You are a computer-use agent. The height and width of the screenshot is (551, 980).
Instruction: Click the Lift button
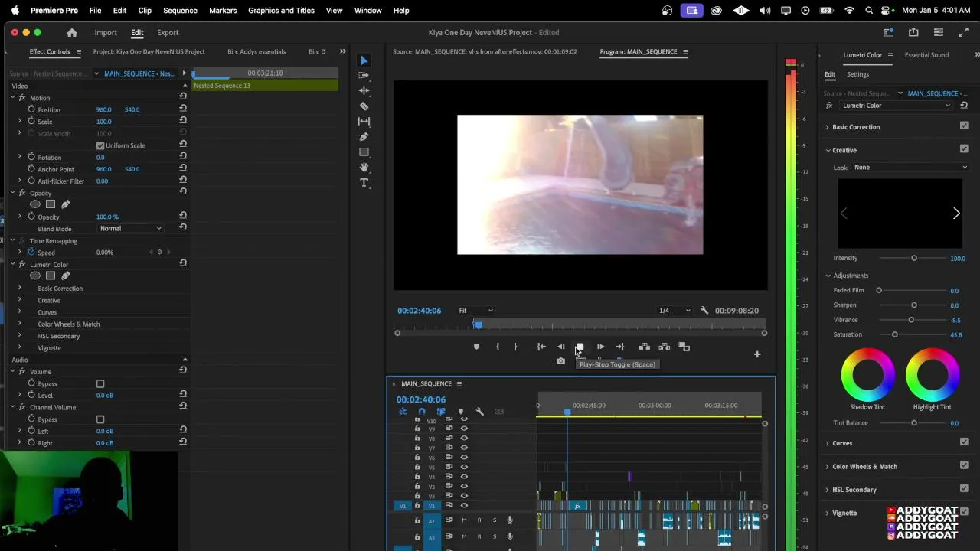click(644, 347)
